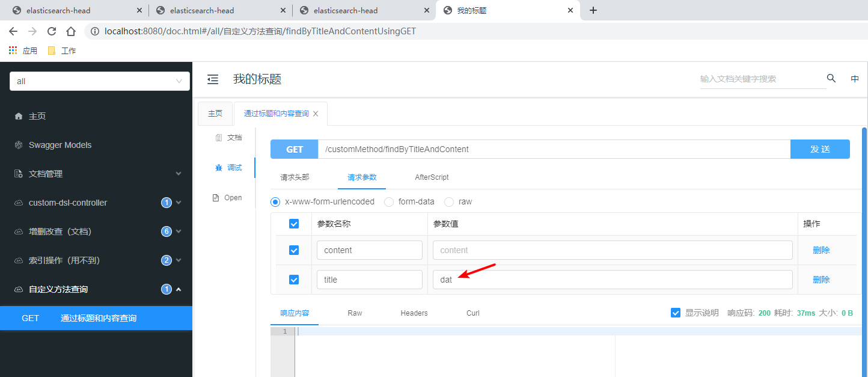
Task: Open the 工作 bookmarks folder
Action: (x=61, y=51)
